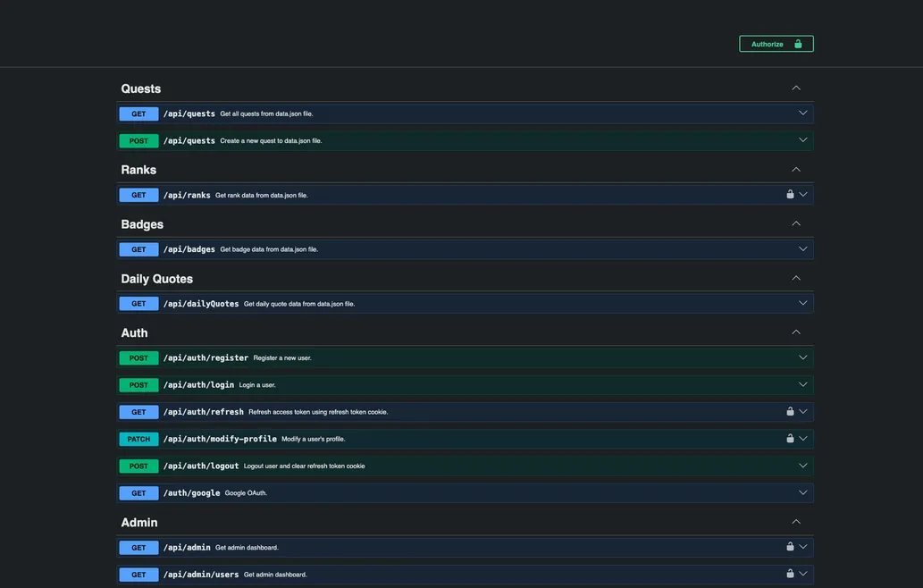Collapse the Badges section
The height and width of the screenshot is (588, 923).
click(x=796, y=223)
